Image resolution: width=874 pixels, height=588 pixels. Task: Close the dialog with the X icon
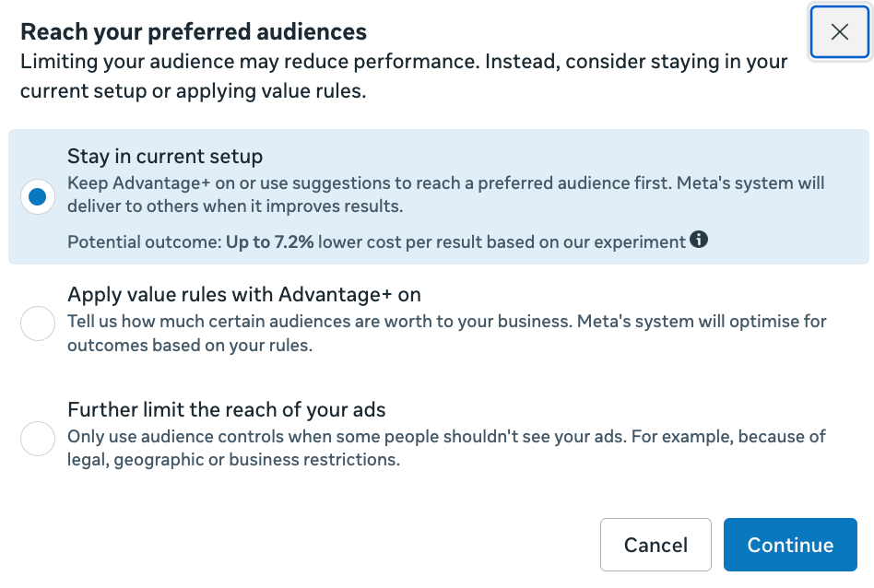pos(839,32)
